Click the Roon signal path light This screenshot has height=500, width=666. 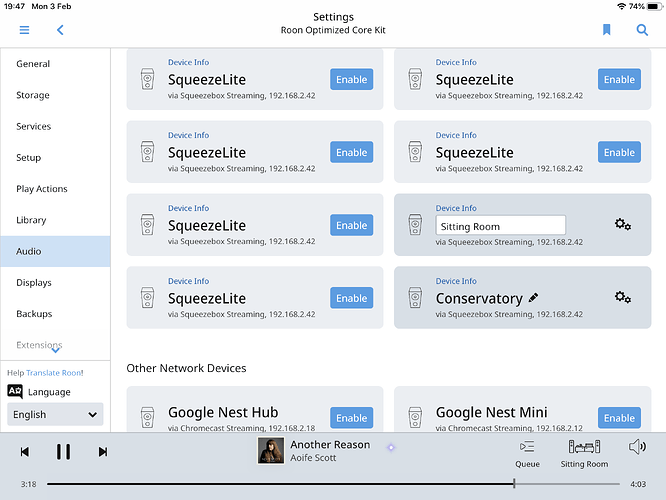pos(391,447)
